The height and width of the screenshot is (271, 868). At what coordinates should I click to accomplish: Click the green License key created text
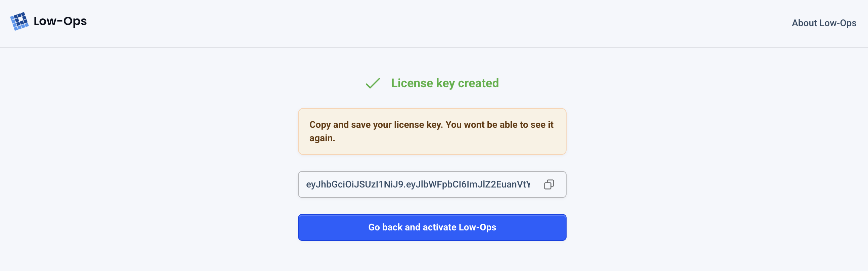(x=444, y=83)
